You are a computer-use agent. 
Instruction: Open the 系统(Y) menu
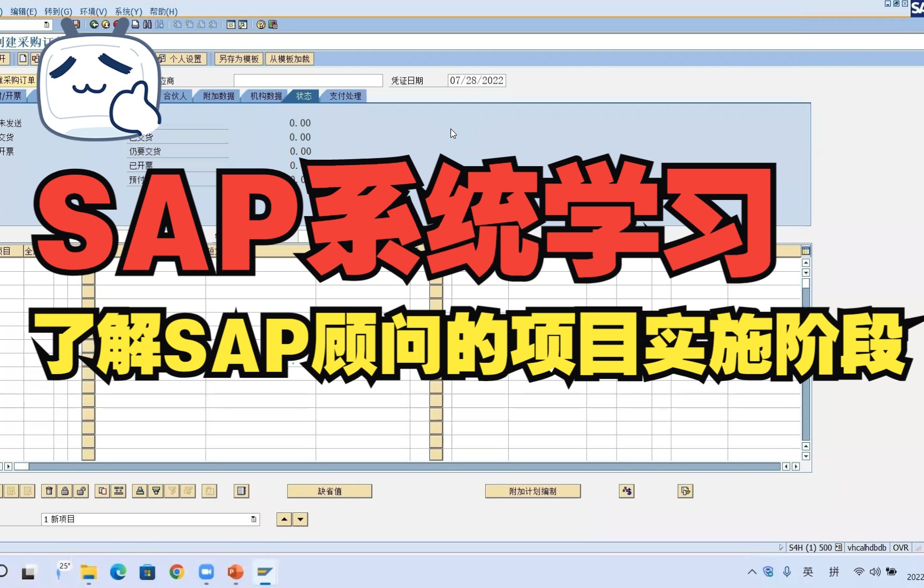tap(129, 11)
